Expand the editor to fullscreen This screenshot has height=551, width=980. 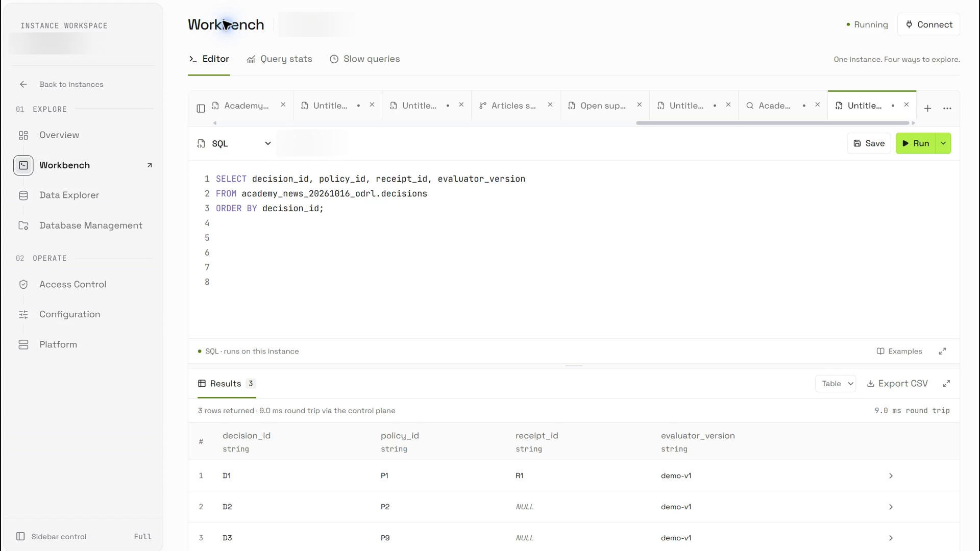point(942,351)
